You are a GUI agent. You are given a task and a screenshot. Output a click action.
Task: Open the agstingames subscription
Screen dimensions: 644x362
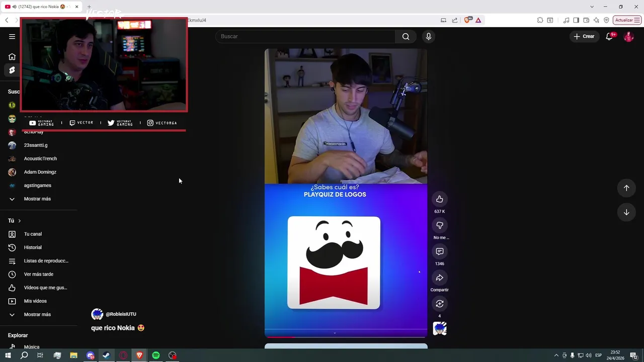(37, 186)
